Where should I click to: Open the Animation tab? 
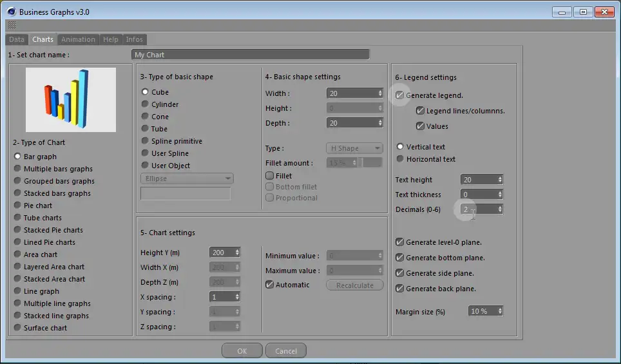(x=78, y=39)
